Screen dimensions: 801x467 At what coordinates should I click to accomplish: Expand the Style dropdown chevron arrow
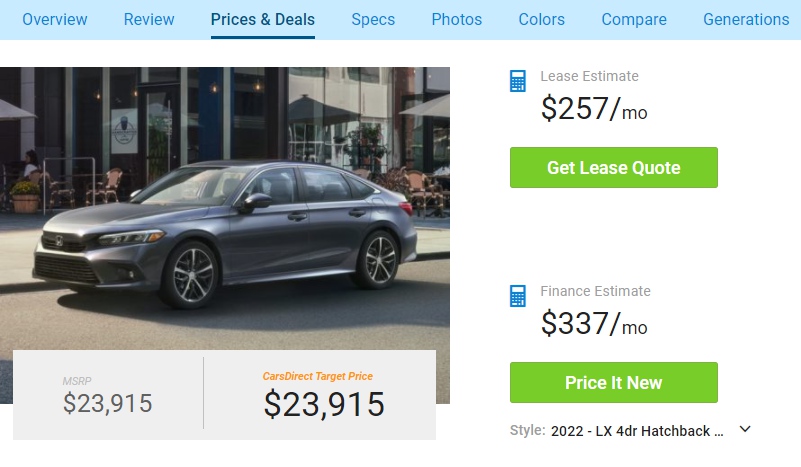pyautogui.click(x=745, y=430)
